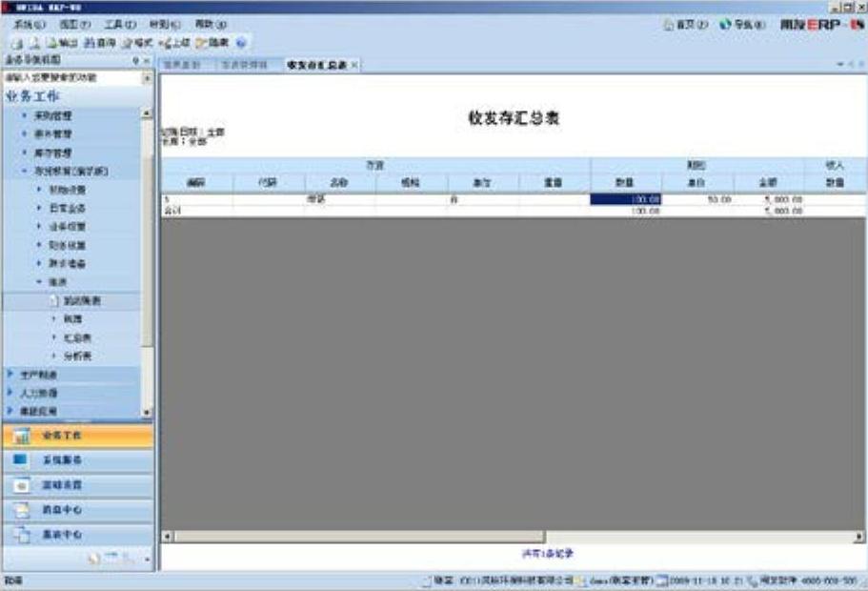Open the 业务工作 panel in the sidebar

pyautogui.click(x=76, y=436)
